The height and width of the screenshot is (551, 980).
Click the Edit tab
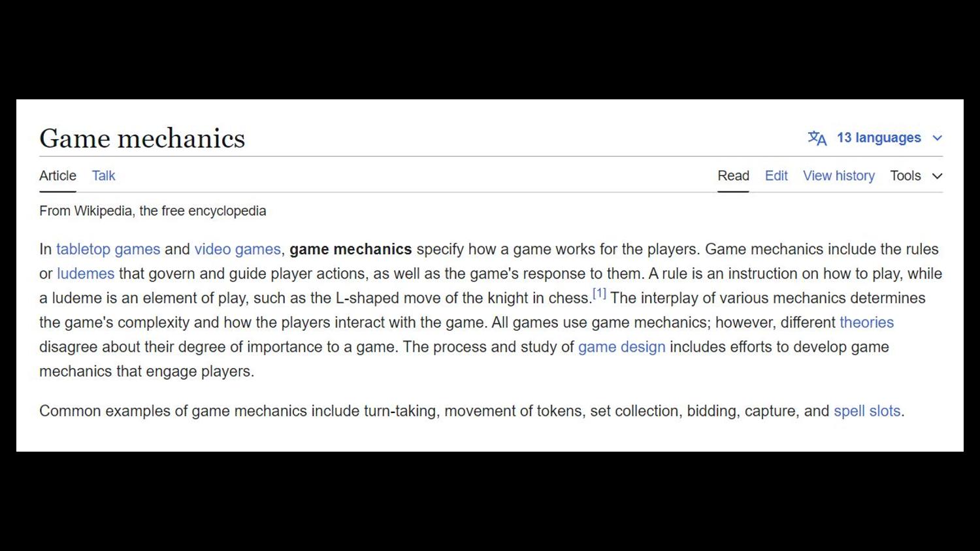pyautogui.click(x=776, y=176)
